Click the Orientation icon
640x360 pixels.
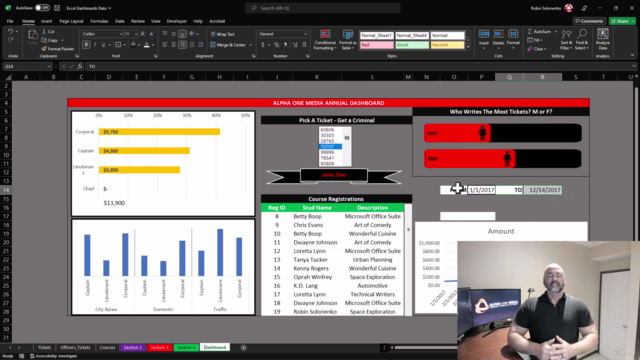[x=192, y=34]
